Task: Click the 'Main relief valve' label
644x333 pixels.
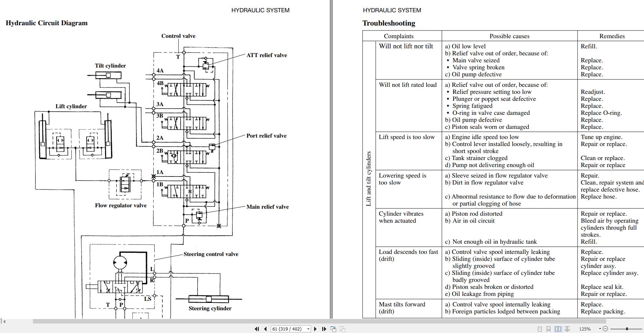Action: coord(268,207)
